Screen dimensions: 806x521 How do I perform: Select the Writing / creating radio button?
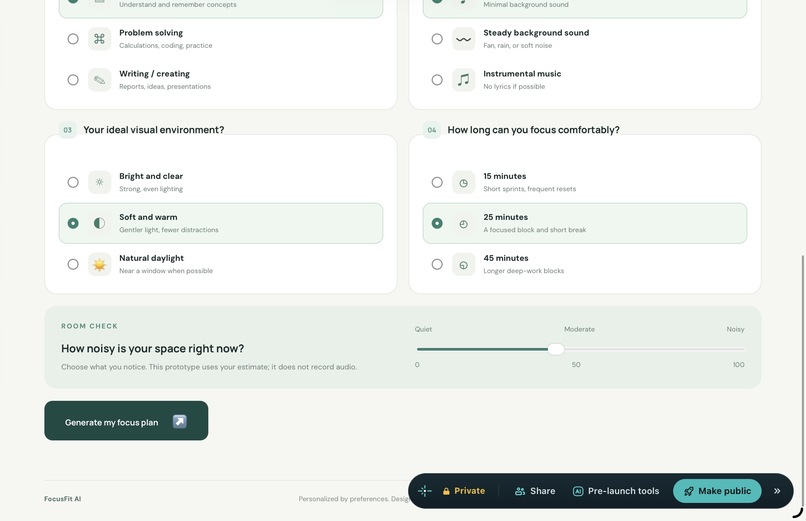(73, 80)
